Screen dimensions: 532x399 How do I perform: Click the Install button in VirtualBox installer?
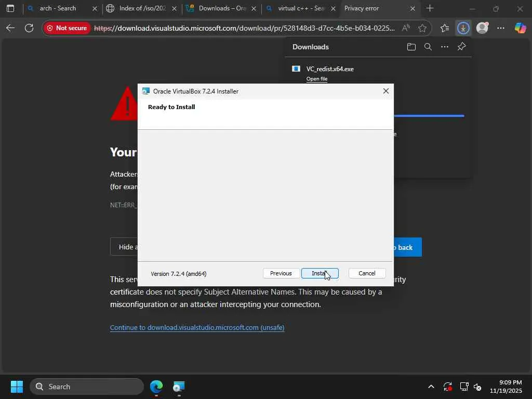tap(320, 273)
